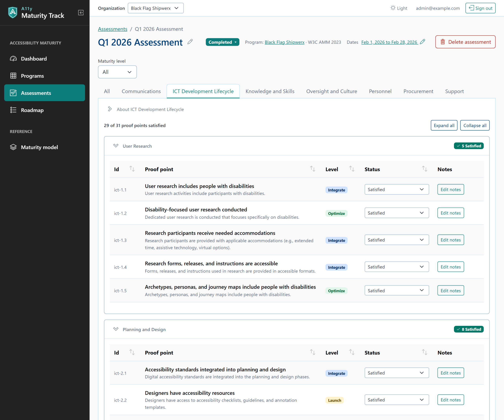Edit notes for ict-1.5
This screenshot has height=420, width=504.
pyautogui.click(x=450, y=291)
